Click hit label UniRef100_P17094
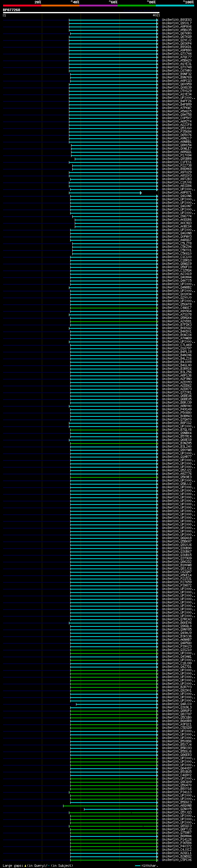 tap(177, 155)
